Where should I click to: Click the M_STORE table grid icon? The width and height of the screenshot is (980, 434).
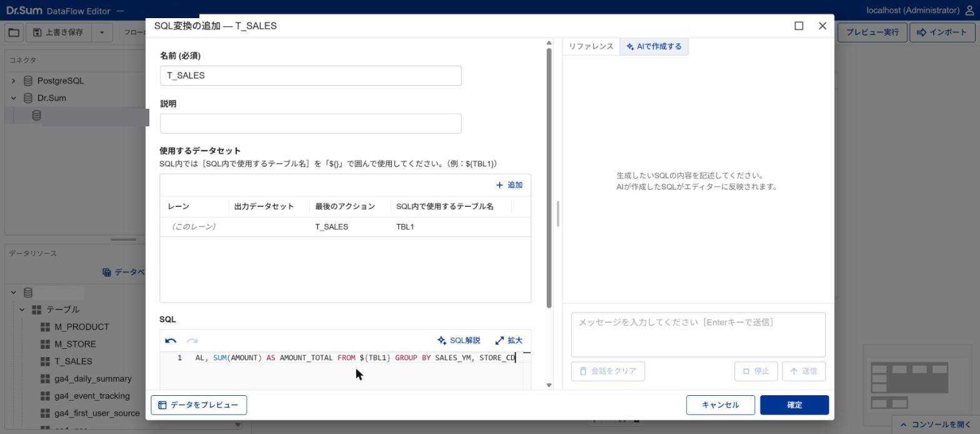point(45,344)
